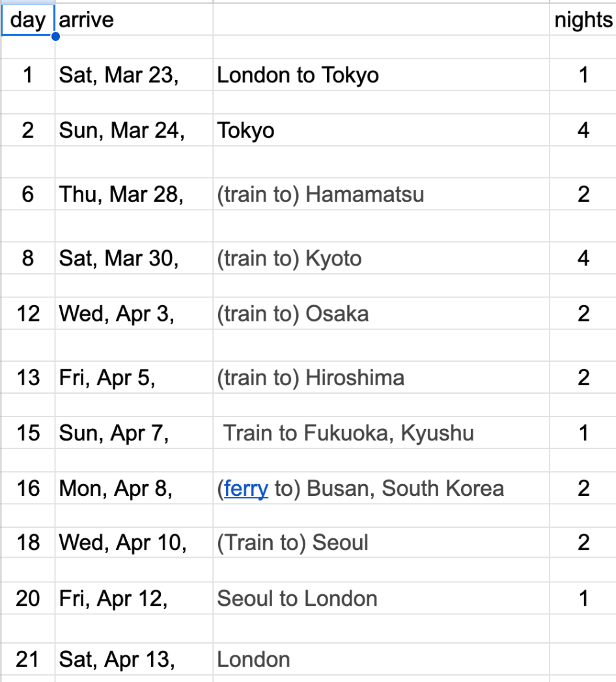The image size is (616, 682).
Task: Click the 'arrive' header cell
Action: pyautogui.click(x=133, y=20)
